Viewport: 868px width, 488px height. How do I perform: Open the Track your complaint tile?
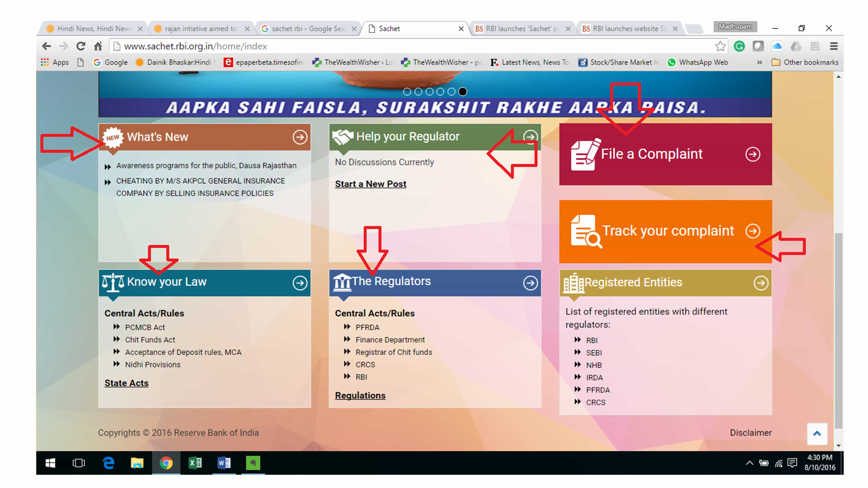665,231
